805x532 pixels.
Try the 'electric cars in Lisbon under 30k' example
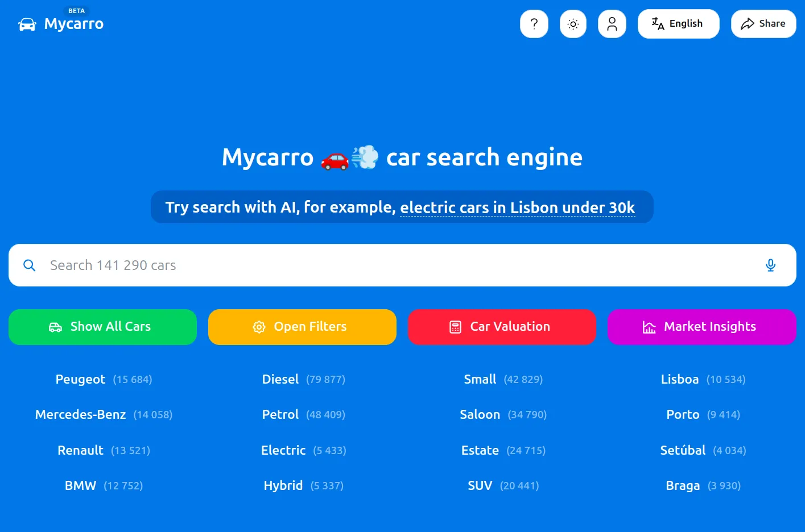(517, 207)
